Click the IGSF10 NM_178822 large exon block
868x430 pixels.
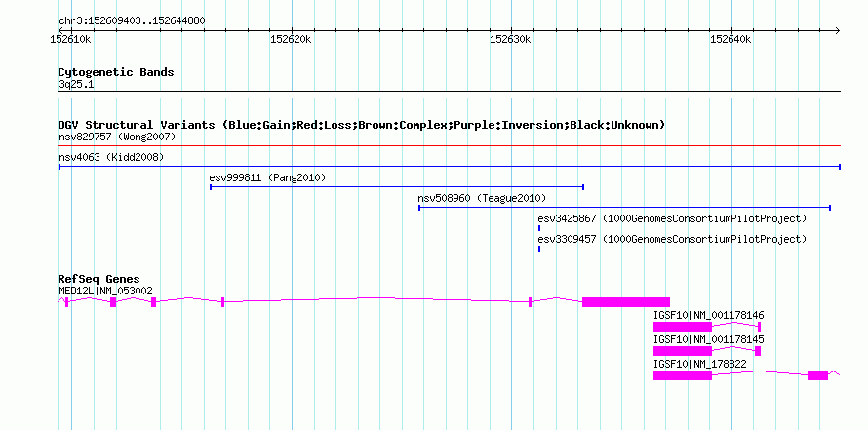683,375
